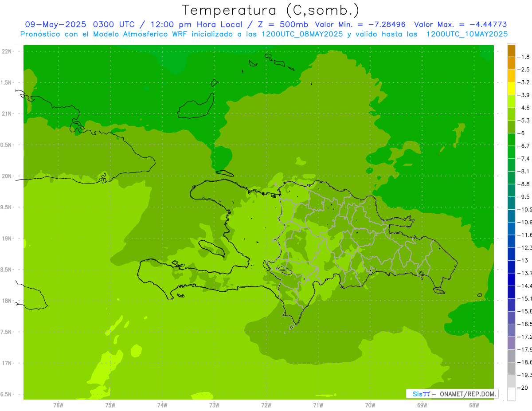The height and width of the screenshot is (411, 532).
Task: Click the '-15.1' colorbar label
Action: pyautogui.click(x=524, y=299)
